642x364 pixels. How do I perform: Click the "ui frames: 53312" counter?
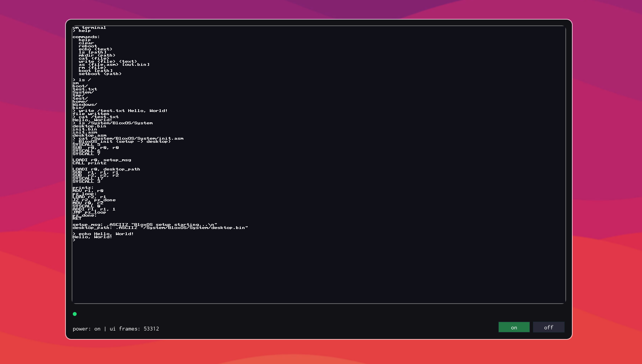(134, 329)
